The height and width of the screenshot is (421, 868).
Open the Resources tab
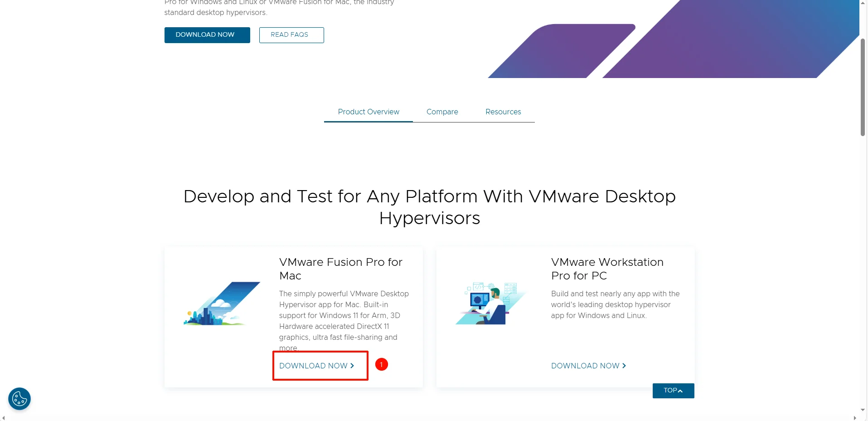click(503, 112)
